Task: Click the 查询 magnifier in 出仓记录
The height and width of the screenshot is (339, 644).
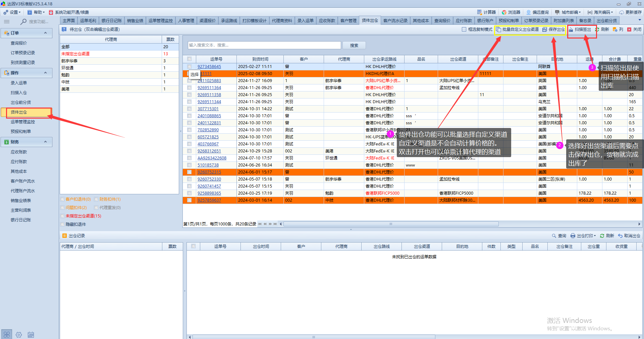Action: (554, 236)
